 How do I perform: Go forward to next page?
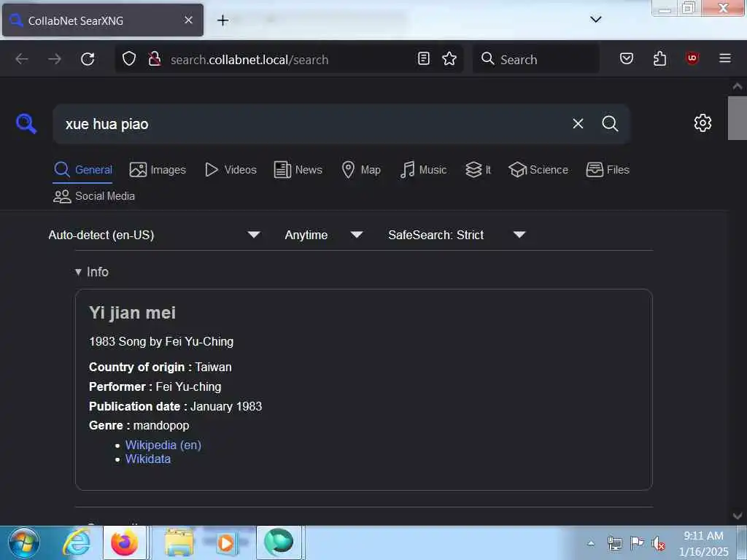[x=55, y=59]
